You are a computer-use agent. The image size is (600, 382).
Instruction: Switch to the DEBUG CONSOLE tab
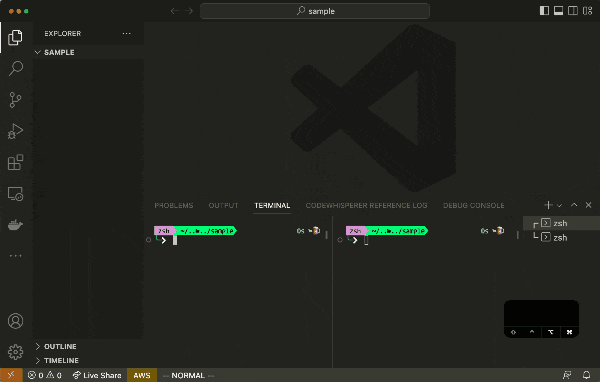pyautogui.click(x=473, y=206)
